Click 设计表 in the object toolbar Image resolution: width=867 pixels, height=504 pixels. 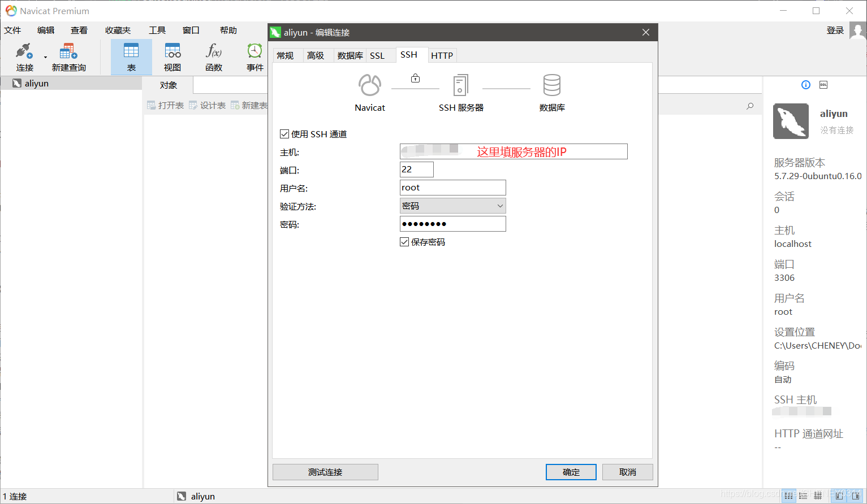tap(208, 105)
